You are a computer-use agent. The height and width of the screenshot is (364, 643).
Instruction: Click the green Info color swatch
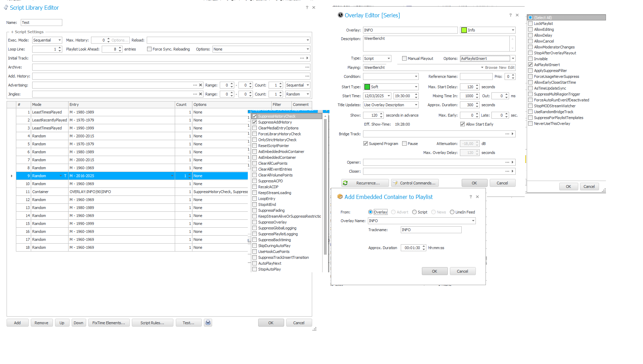pyautogui.click(x=464, y=30)
